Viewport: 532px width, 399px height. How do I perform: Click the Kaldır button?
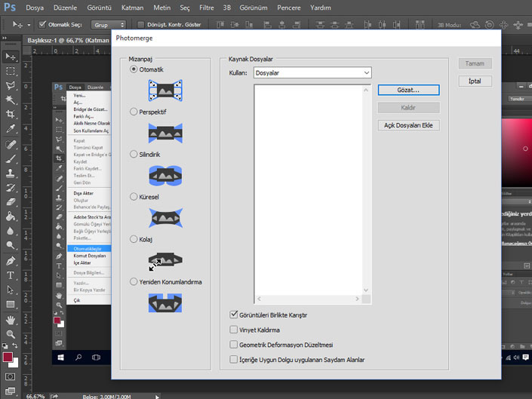408,107
